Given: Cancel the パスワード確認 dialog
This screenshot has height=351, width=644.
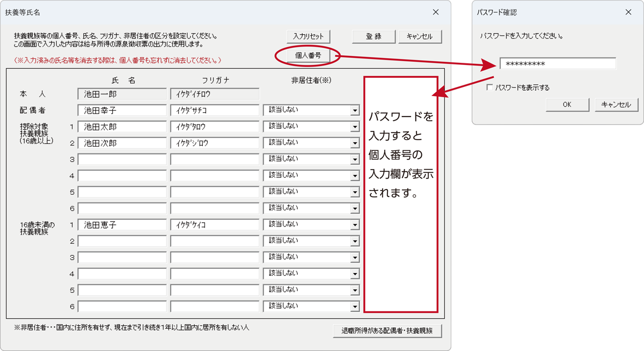Looking at the screenshot, I should 616,105.
